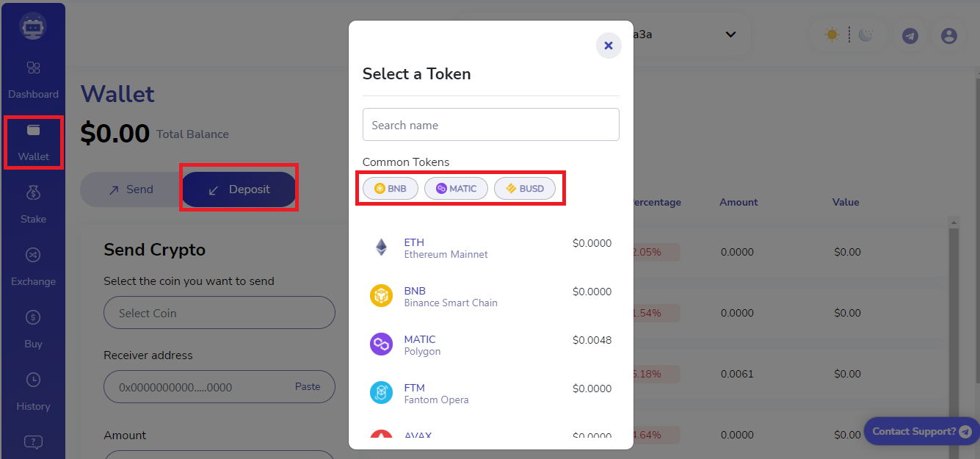Select the BNB common token chip
Screen dimensions: 980x459
point(391,189)
